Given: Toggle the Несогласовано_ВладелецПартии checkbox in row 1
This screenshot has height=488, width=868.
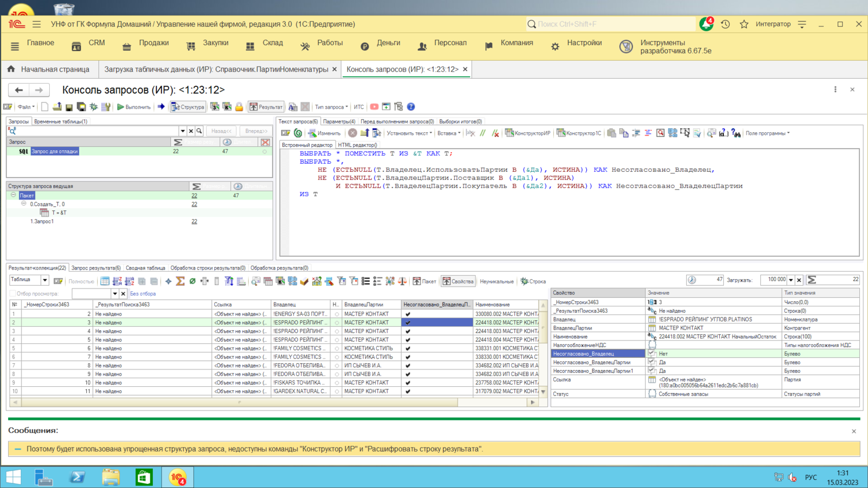Looking at the screenshot, I should (x=408, y=314).
